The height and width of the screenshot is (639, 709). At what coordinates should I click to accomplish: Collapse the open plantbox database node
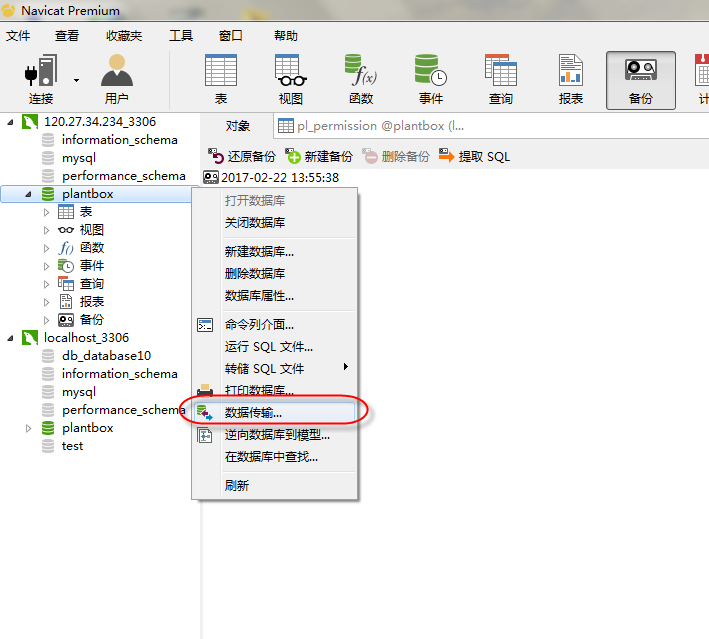click(x=28, y=194)
